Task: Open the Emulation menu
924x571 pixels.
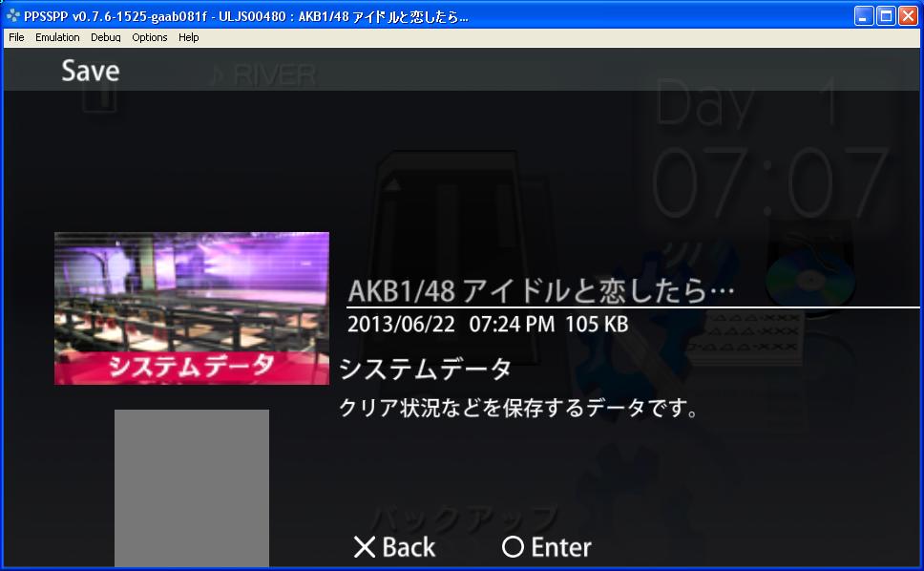Action: (x=57, y=37)
